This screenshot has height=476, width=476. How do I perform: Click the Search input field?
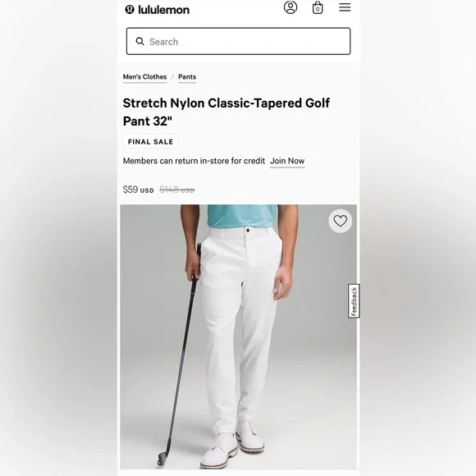pyautogui.click(x=238, y=41)
